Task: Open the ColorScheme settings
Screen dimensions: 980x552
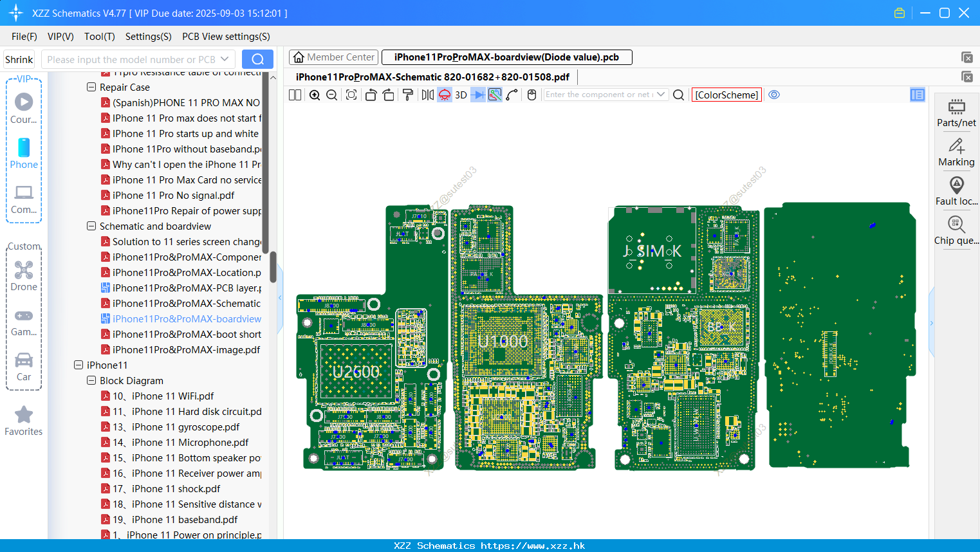Action: click(x=726, y=95)
